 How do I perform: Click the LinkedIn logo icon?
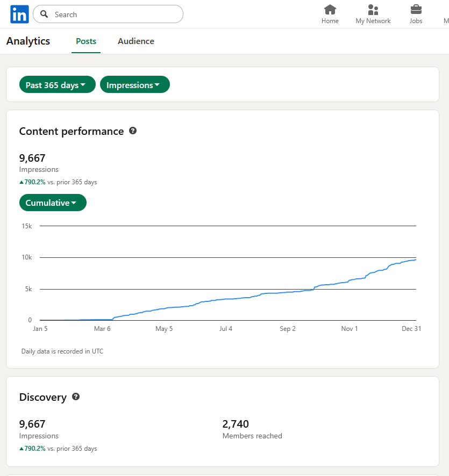point(19,15)
